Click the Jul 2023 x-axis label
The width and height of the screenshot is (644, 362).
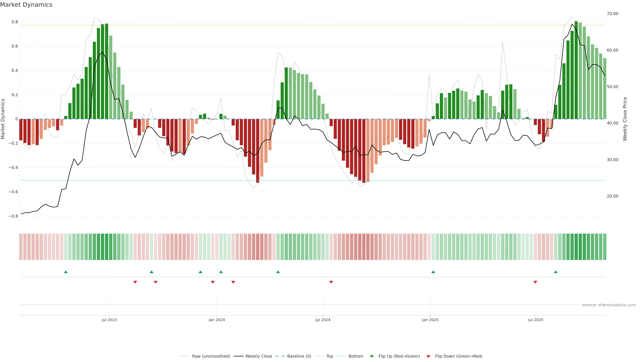[109, 320]
